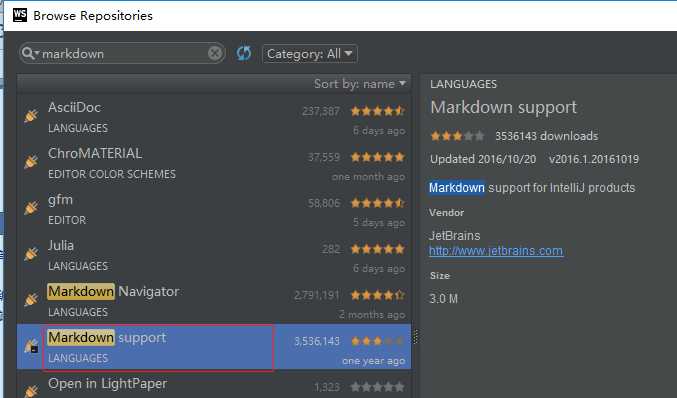
Task: Click the 58,806 download count
Action: point(324,203)
